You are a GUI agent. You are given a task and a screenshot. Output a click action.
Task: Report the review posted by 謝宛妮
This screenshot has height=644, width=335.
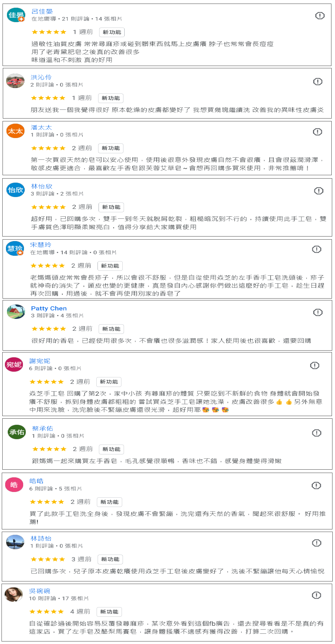pos(315,366)
